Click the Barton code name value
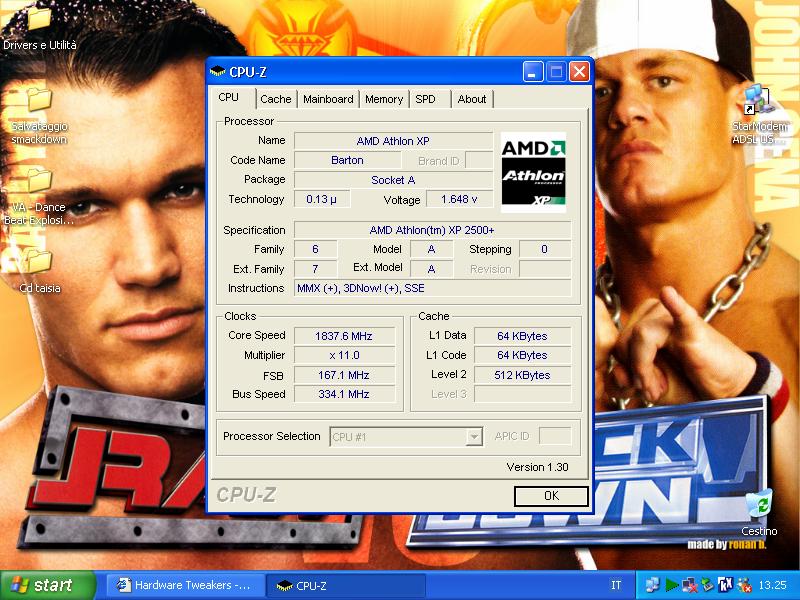800x600 pixels. (x=347, y=160)
